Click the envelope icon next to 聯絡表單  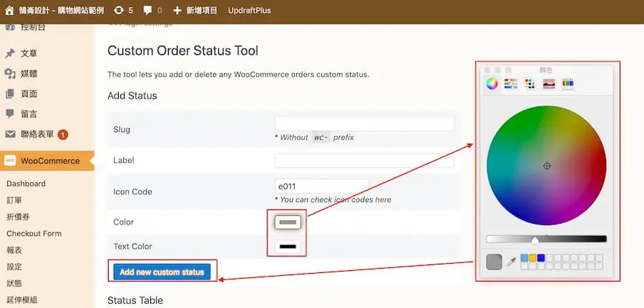pos(10,134)
